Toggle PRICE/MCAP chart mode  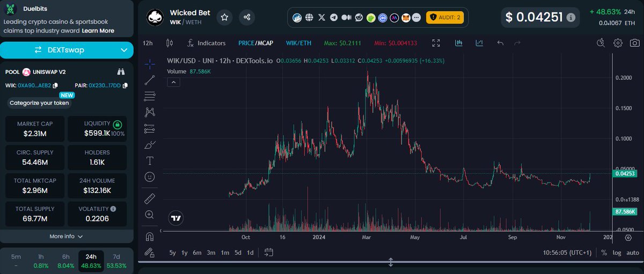pyautogui.click(x=256, y=43)
